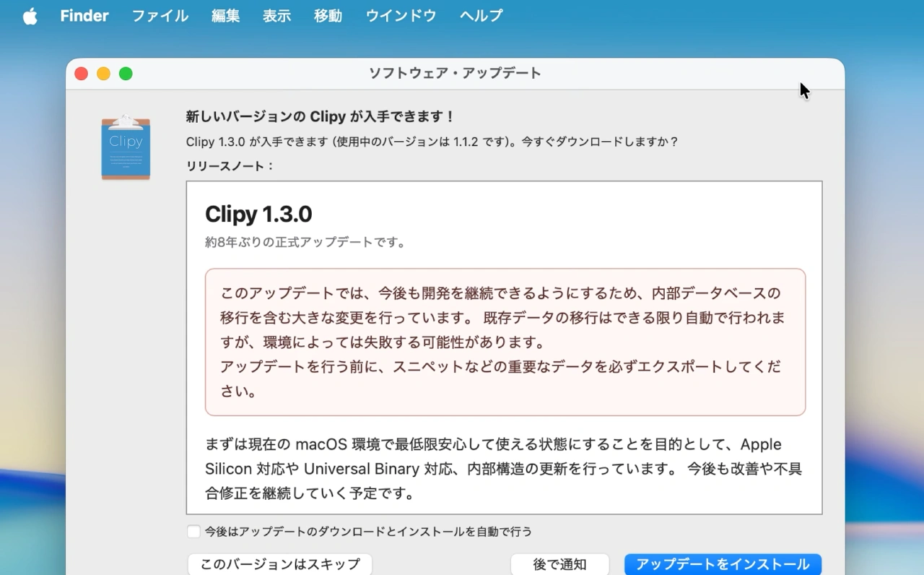The image size is (924, 575).
Task: Open the Apple menu
Action: [30, 16]
